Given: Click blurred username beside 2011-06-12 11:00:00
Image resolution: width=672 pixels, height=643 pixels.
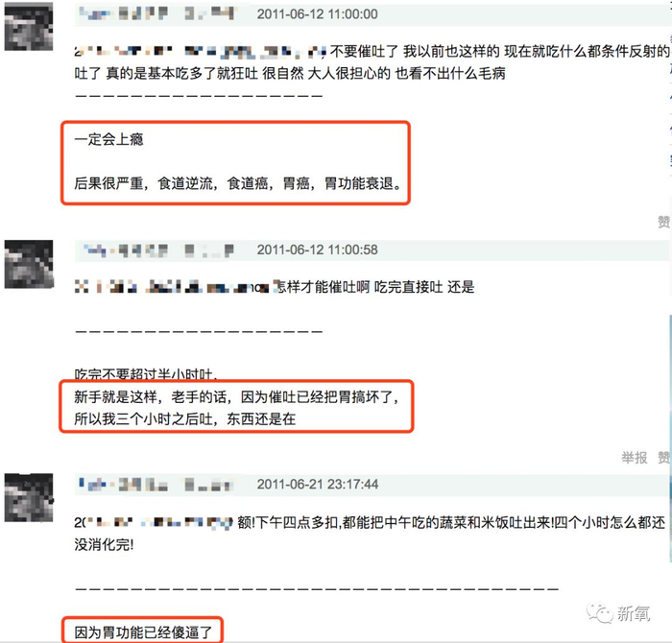Looking at the screenshot, I should coord(156,13).
